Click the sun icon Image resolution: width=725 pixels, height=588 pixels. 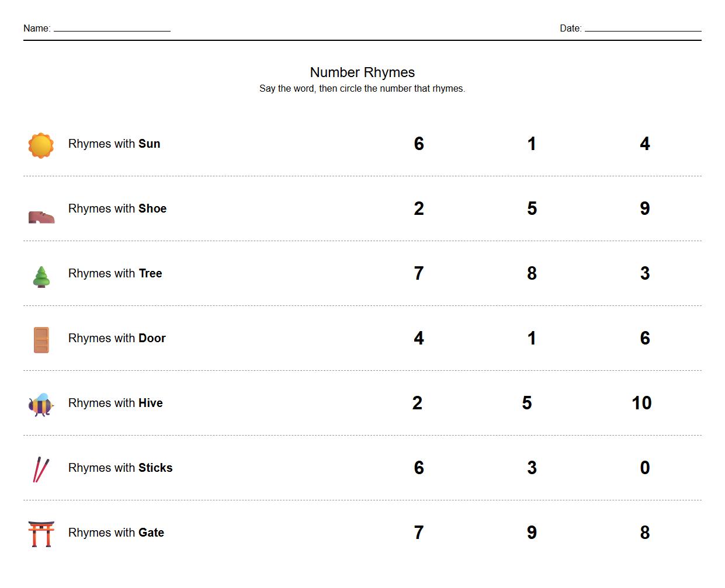pyautogui.click(x=41, y=145)
